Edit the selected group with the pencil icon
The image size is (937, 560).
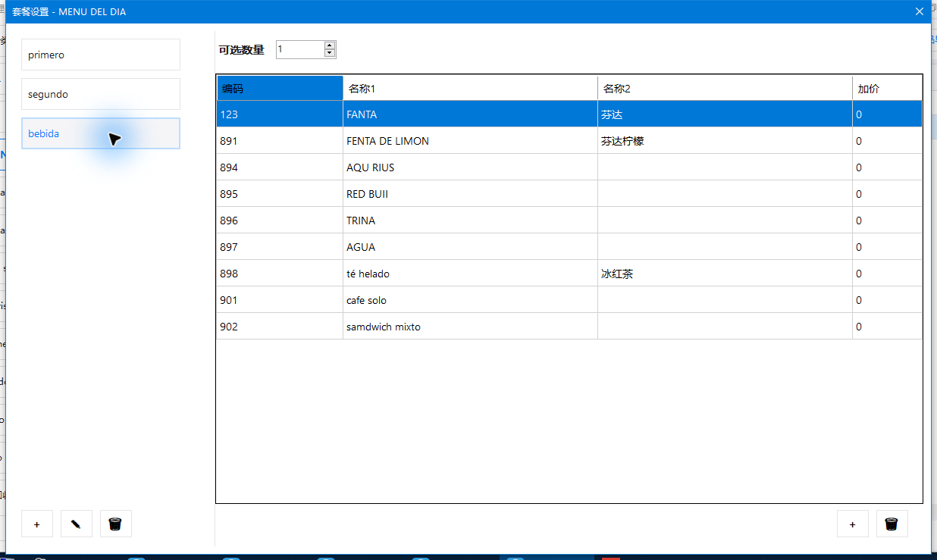(x=77, y=524)
